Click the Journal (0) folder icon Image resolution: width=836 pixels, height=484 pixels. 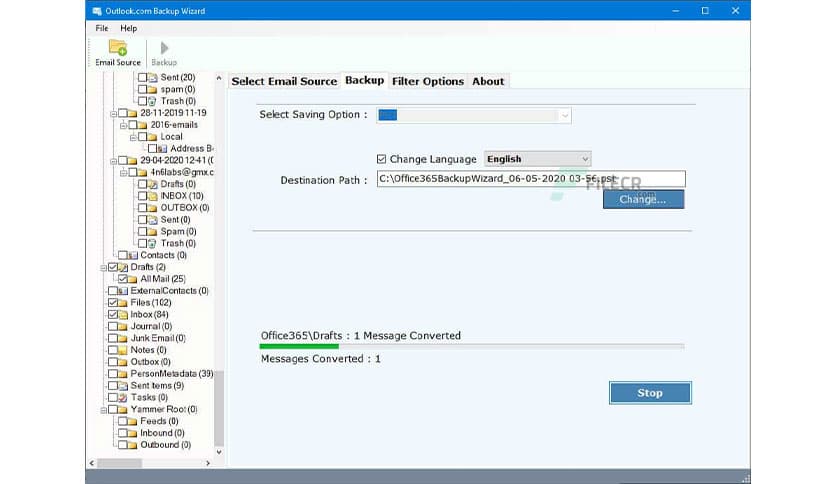[123, 326]
